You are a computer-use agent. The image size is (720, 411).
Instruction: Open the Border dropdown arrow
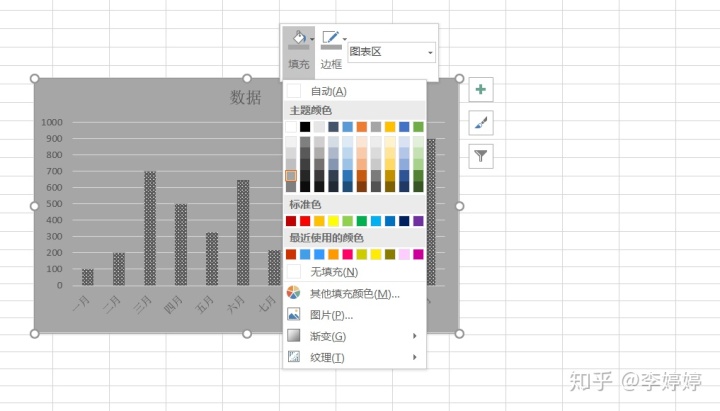pyautogui.click(x=345, y=39)
